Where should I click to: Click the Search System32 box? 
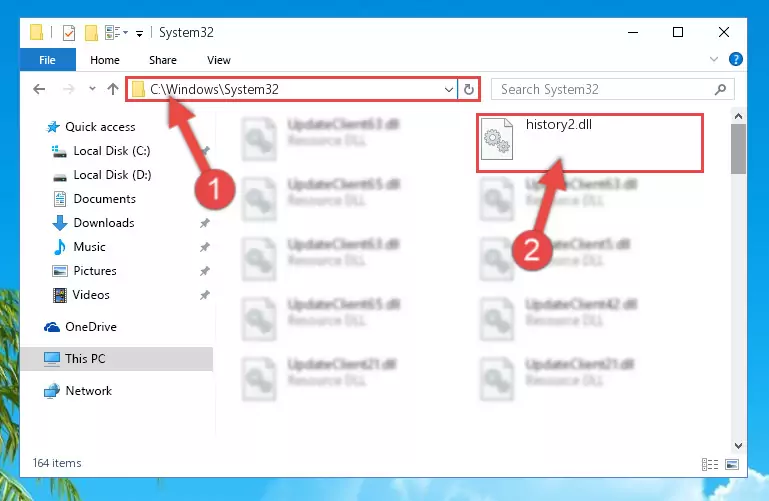click(613, 89)
